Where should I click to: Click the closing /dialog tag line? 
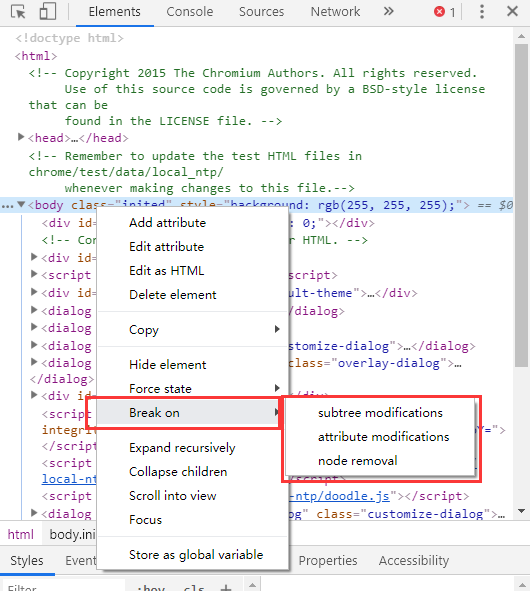62,379
